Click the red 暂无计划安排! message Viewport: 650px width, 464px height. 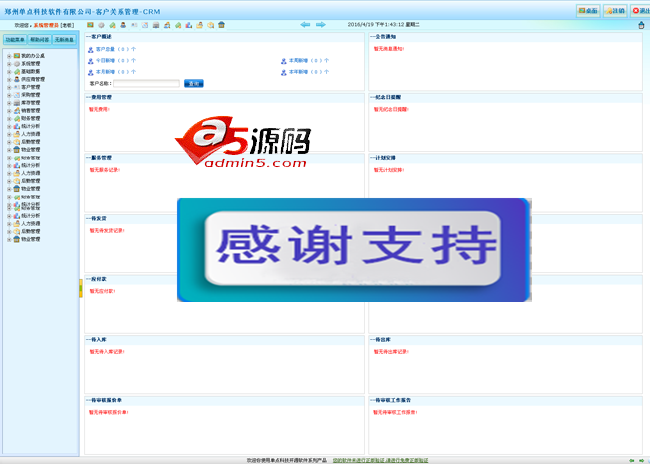pos(389,170)
